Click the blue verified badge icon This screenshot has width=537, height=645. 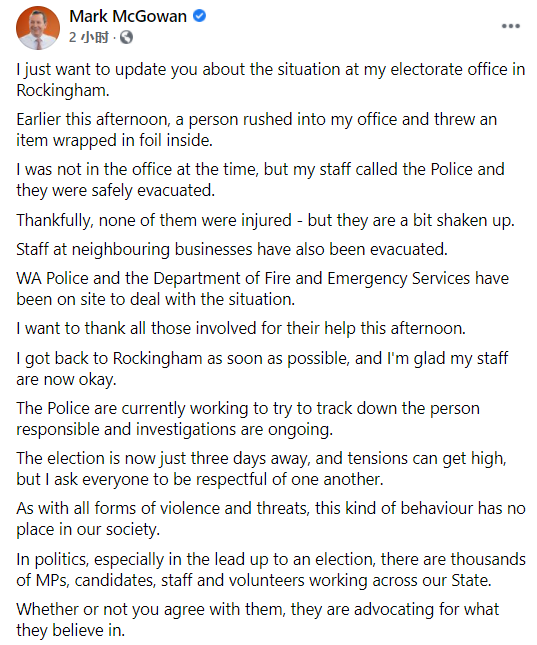click(x=200, y=16)
